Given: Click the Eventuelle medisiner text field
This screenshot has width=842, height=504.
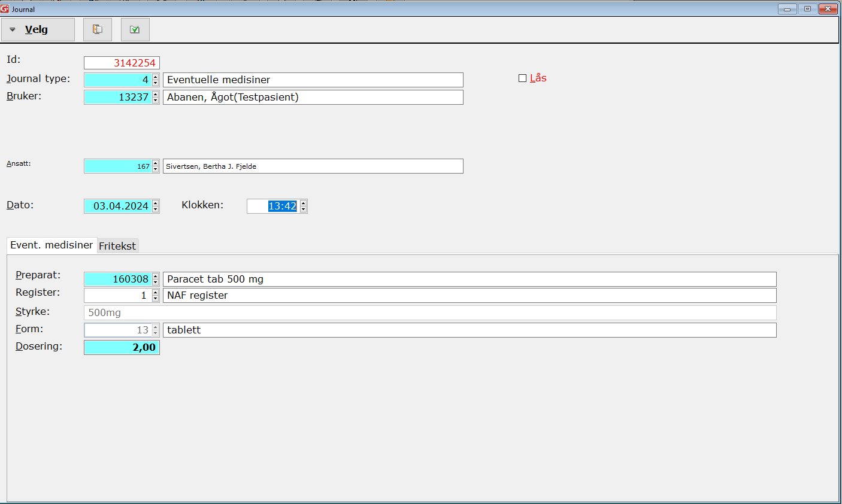Looking at the screenshot, I should coord(313,80).
